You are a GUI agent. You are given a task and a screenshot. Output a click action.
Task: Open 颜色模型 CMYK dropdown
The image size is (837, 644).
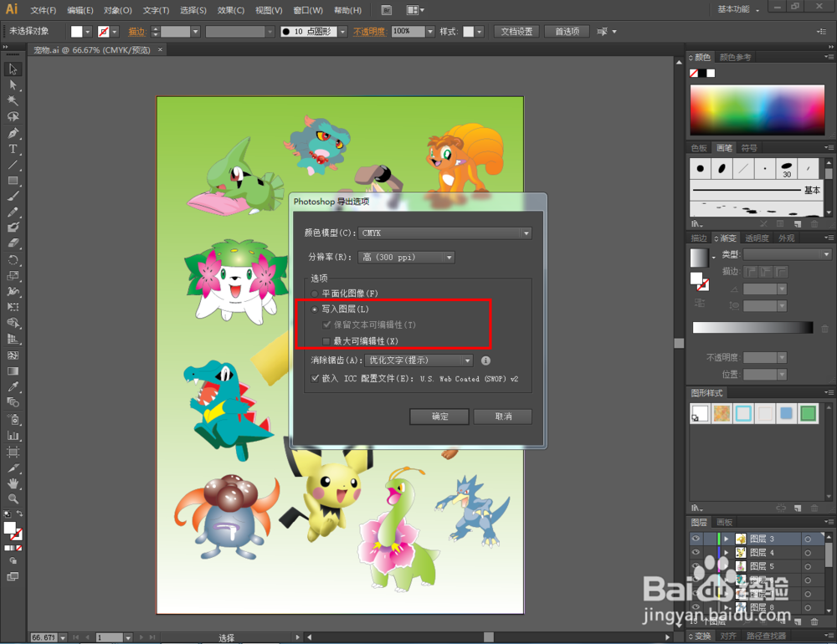click(x=444, y=233)
